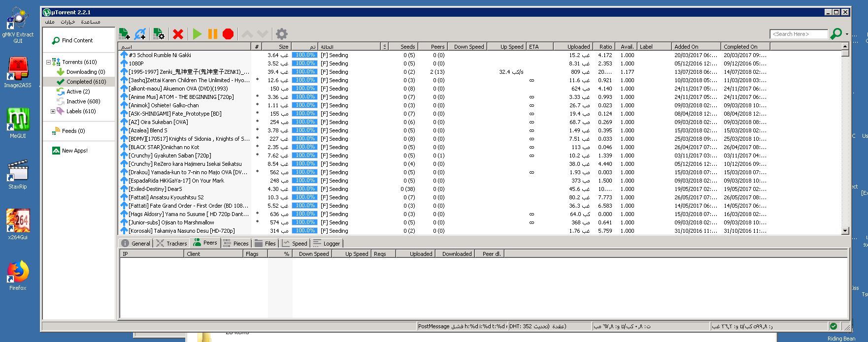Open Preferences via the gear icon
The image size is (868, 342).
[281, 34]
